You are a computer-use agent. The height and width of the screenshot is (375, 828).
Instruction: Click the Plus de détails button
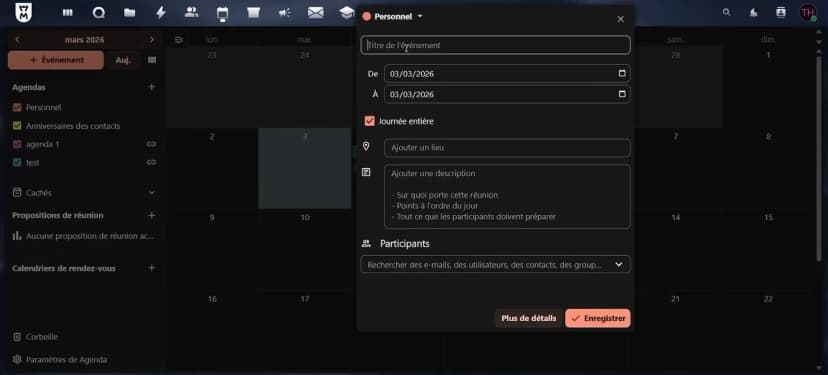pyautogui.click(x=529, y=318)
